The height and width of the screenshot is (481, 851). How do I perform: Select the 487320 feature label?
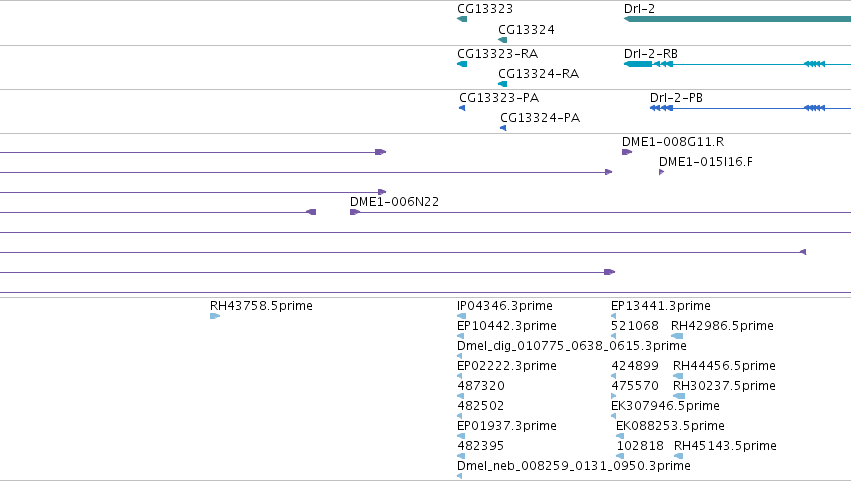481,386
